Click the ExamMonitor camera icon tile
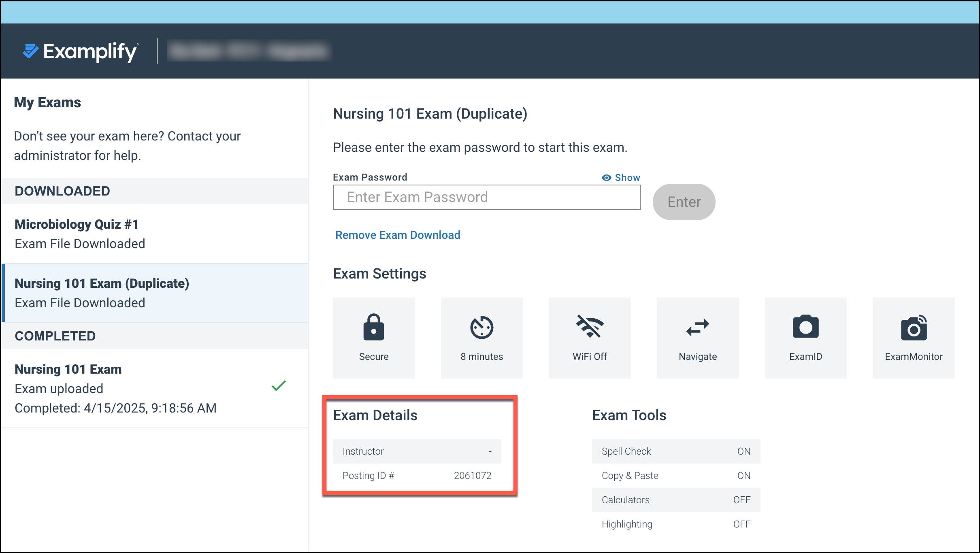This screenshot has width=980, height=553. [914, 338]
